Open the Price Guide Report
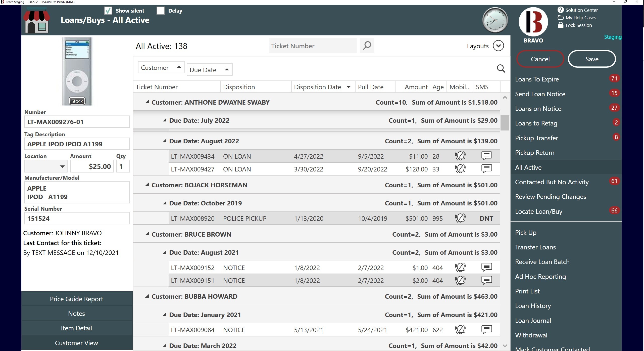Viewport: 644px width, 351px height. (x=77, y=299)
